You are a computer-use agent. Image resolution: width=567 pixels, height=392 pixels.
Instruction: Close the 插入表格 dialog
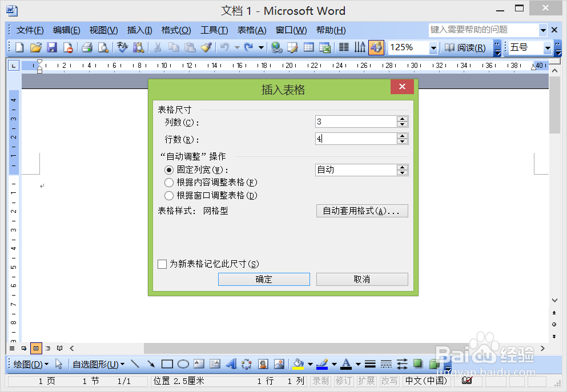402,87
